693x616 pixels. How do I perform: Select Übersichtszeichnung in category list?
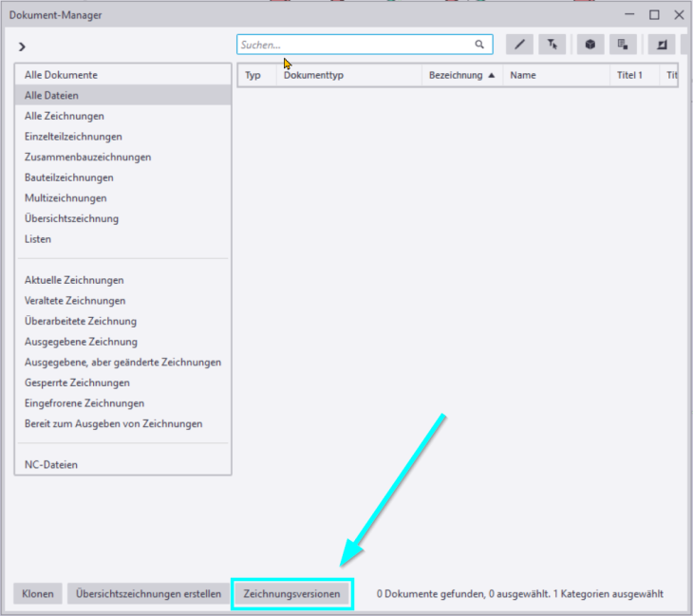pos(122,218)
